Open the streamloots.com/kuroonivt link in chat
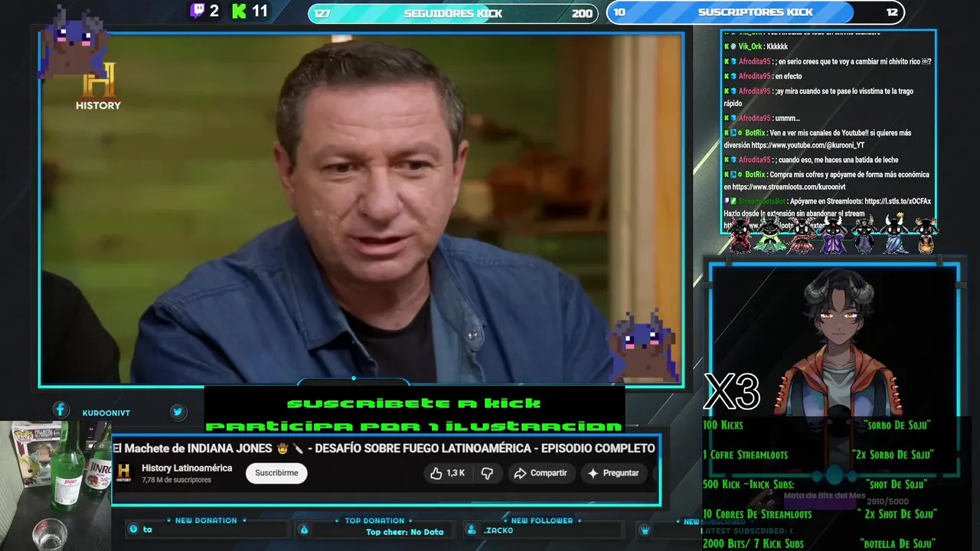This screenshot has width=980, height=551. (789, 187)
